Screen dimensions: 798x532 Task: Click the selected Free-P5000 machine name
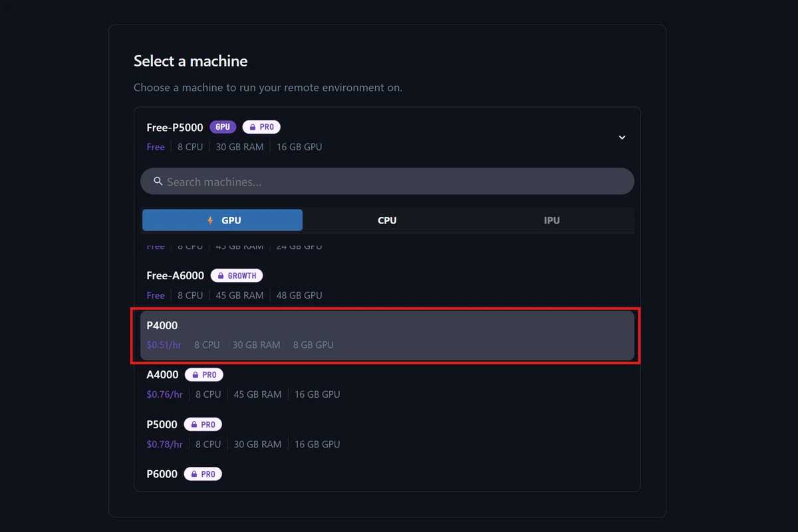coord(175,127)
